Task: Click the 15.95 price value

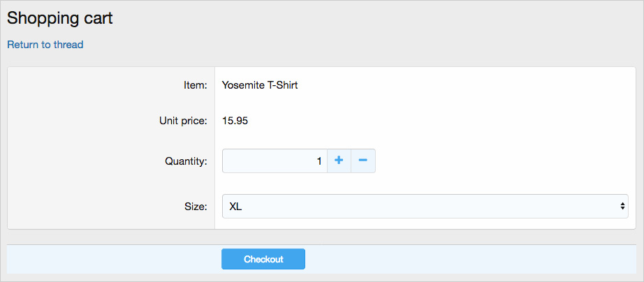Action: 235,121
